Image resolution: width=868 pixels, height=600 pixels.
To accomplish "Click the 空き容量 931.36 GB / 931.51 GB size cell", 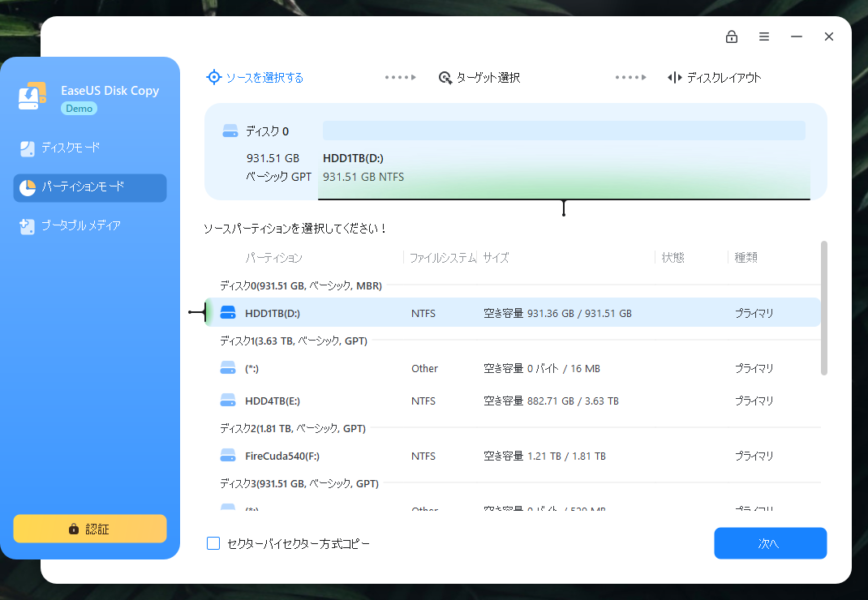I will 557,313.
